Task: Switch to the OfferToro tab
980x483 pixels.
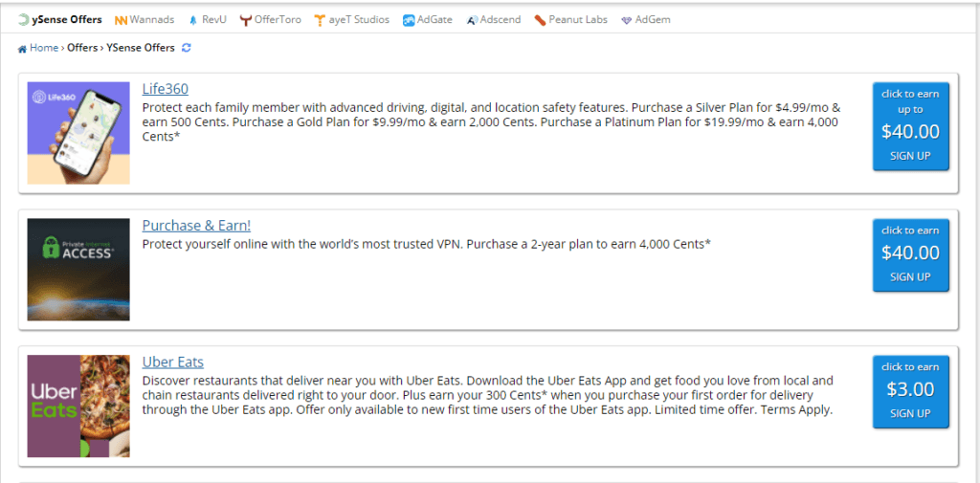Action: pos(271,20)
